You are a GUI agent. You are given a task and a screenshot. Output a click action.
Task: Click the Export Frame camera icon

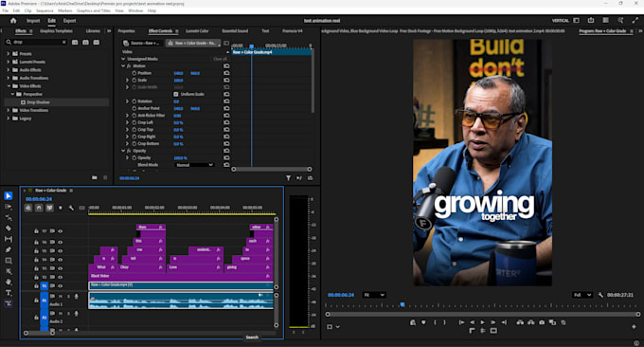click(542, 322)
